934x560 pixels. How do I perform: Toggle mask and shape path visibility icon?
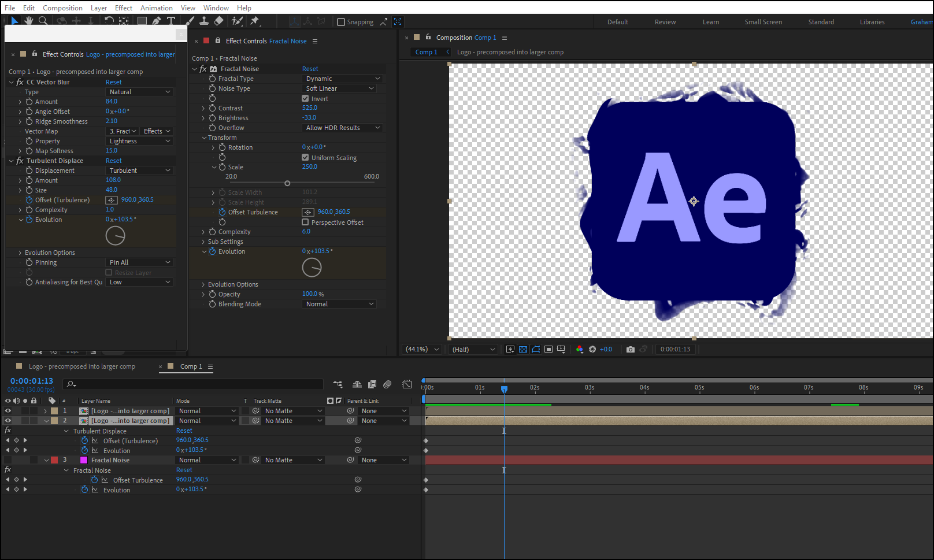pos(536,349)
